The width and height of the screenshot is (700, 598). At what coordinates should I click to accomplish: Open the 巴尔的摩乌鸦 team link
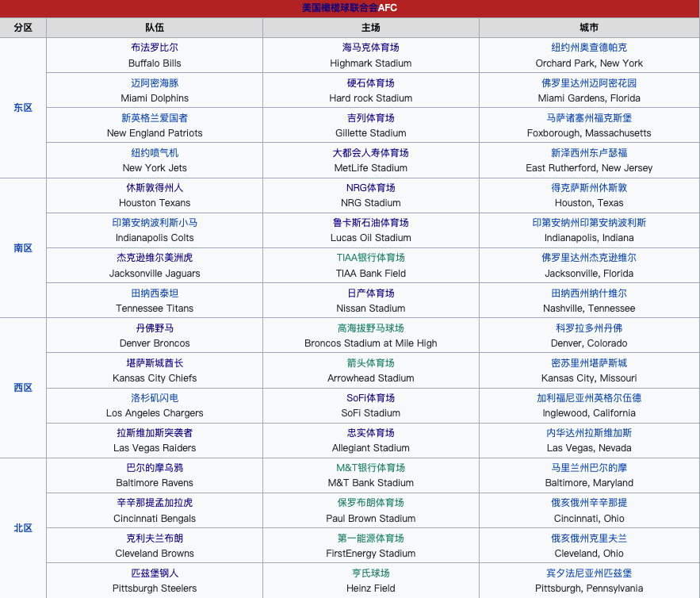click(x=155, y=468)
